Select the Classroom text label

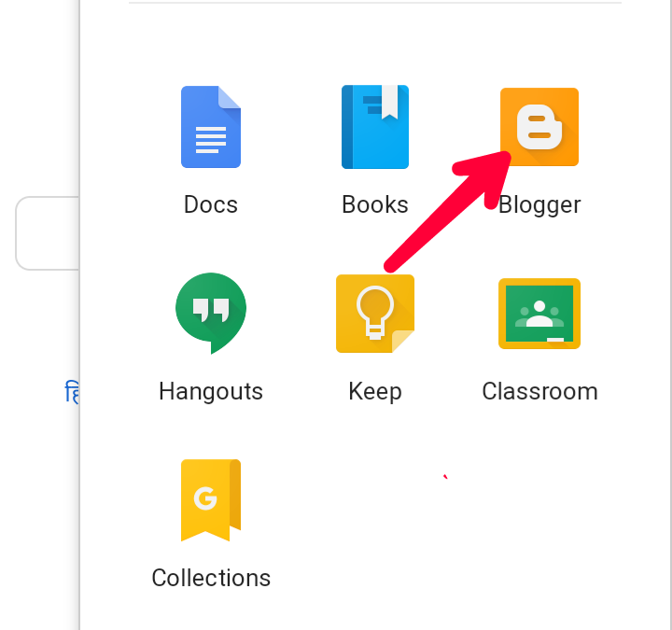coord(539,391)
